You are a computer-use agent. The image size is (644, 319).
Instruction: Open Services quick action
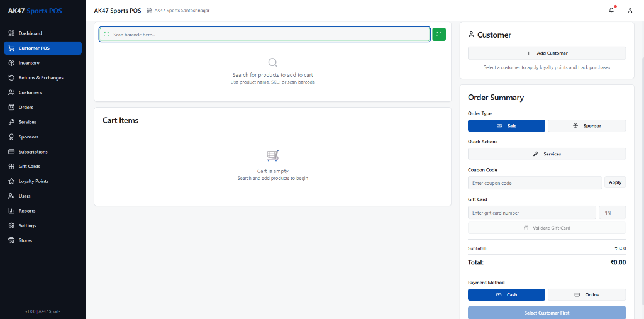(x=547, y=154)
